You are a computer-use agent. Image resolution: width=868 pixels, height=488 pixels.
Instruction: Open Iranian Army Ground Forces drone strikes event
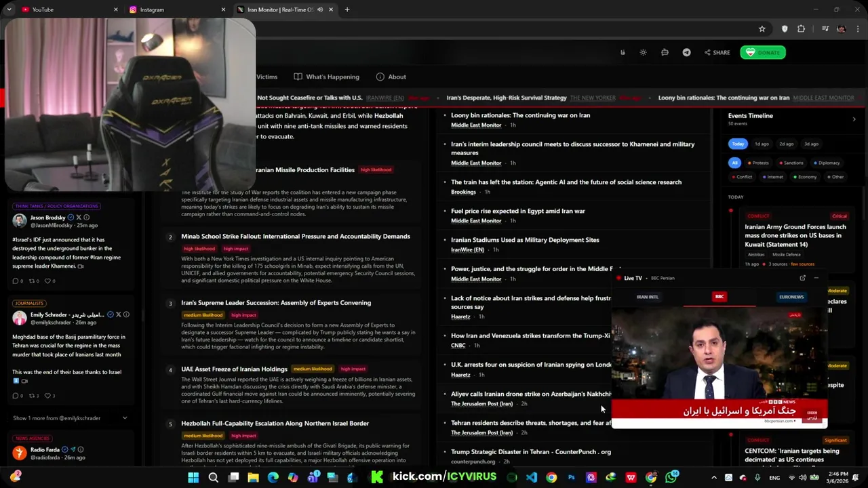(795, 235)
